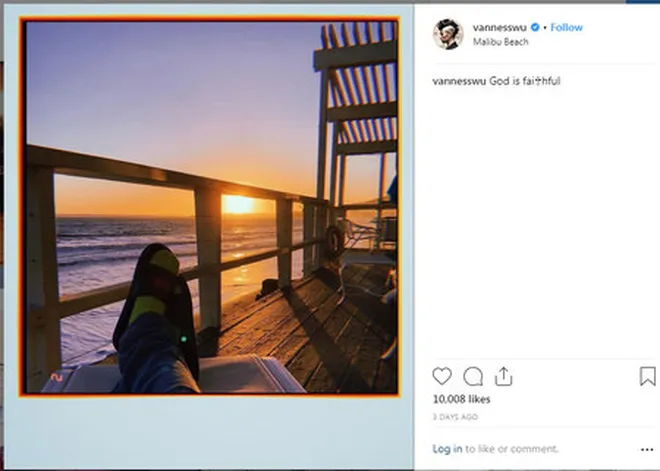This screenshot has height=471, width=660.
Task: Click the Log in link
Action: [447, 449]
